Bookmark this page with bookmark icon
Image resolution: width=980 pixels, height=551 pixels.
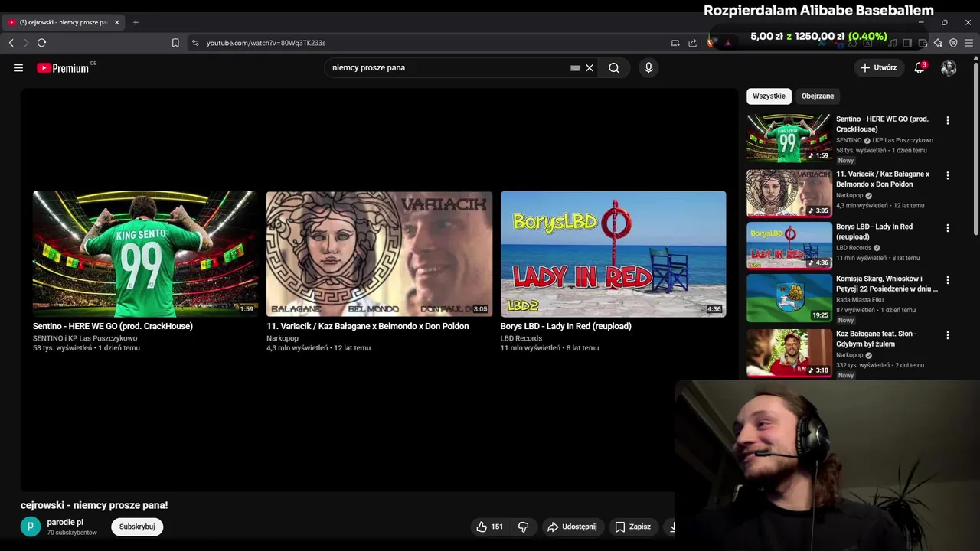click(175, 43)
